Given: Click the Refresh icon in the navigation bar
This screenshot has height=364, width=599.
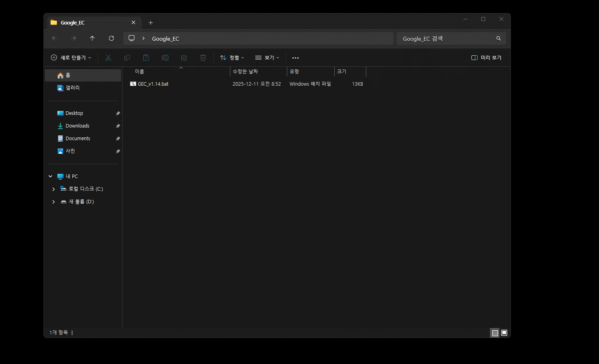Looking at the screenshot, I should click(111, 38).
